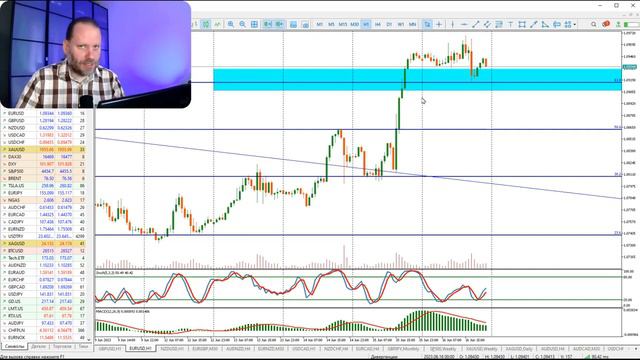Toggle candlestick chart type icon
Image resolution: width=640 pixels, height=360 pixels.
[x=206, y=24]
